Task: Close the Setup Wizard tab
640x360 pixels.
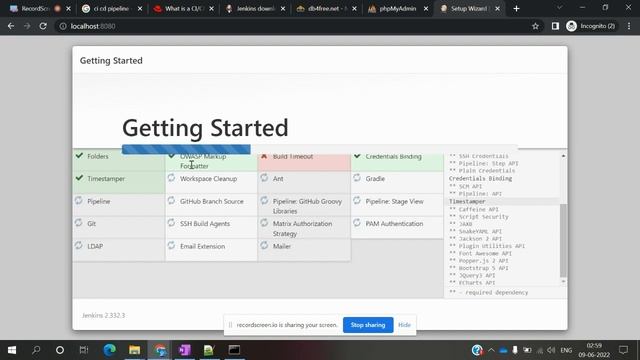Action: [498, 9]
